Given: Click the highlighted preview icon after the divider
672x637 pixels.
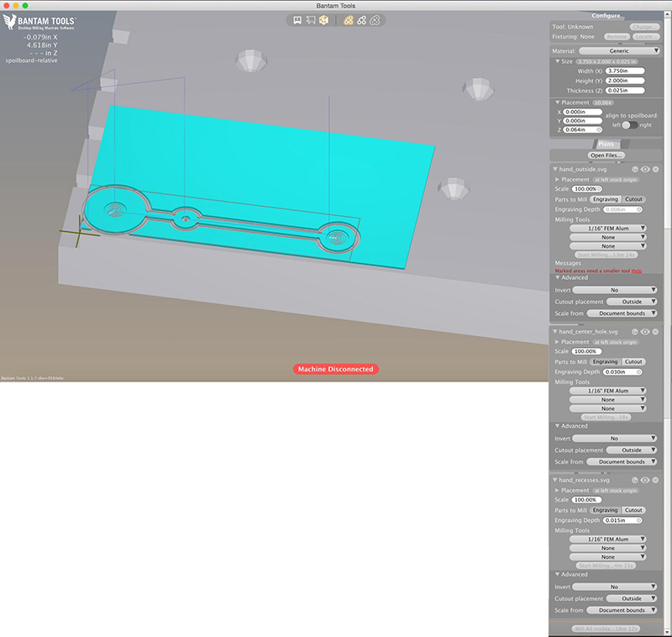Looking at the screenshot, I should [x=348, y=20].
